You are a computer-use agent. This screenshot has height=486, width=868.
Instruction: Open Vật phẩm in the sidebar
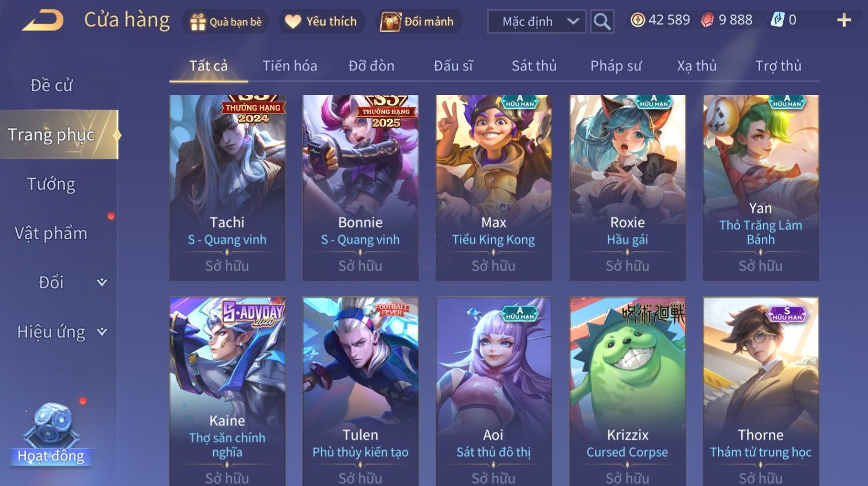51,233
